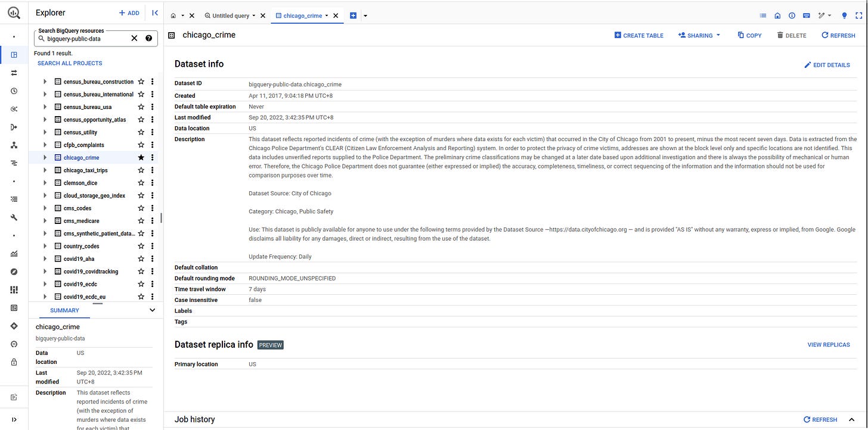Collapse the Job history panel chevron
Viewport: 868px width, 430px height.
(x=851, y=419)
